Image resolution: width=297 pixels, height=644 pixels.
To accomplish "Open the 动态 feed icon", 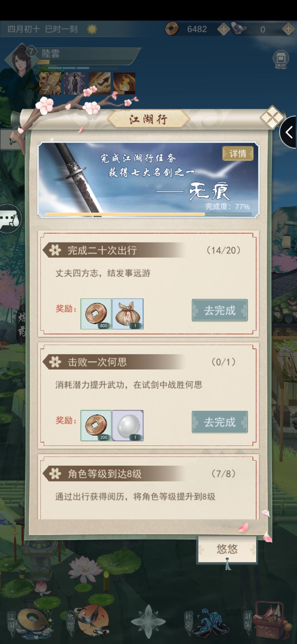I will (x=280, y=59).
